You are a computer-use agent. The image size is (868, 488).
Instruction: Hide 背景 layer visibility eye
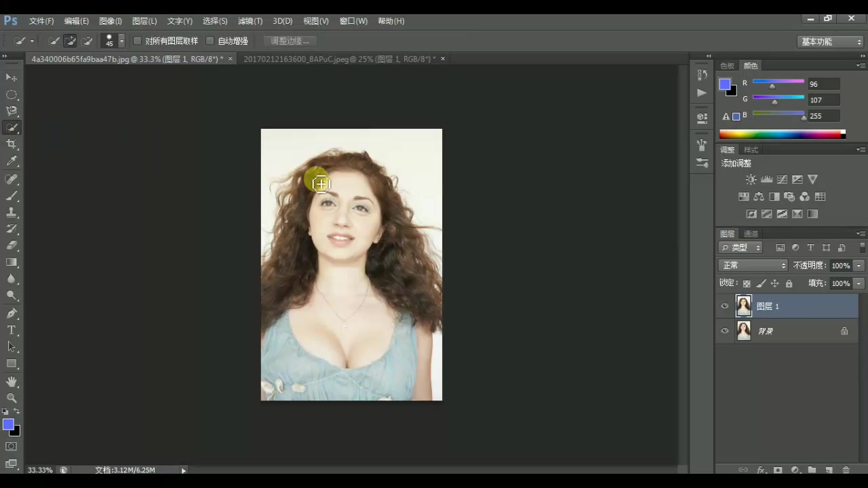(x=724, y=331)
